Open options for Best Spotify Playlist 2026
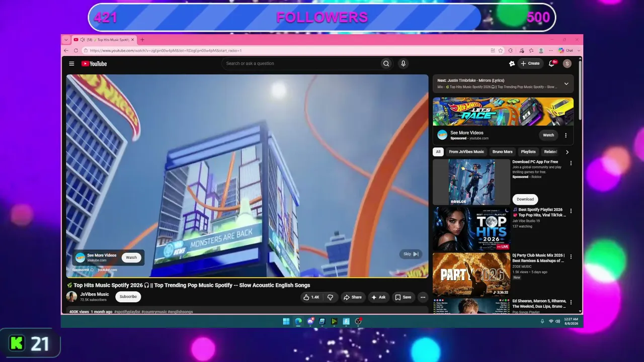Viewport: 644px width, 362px height. click(x=571, y=211)
